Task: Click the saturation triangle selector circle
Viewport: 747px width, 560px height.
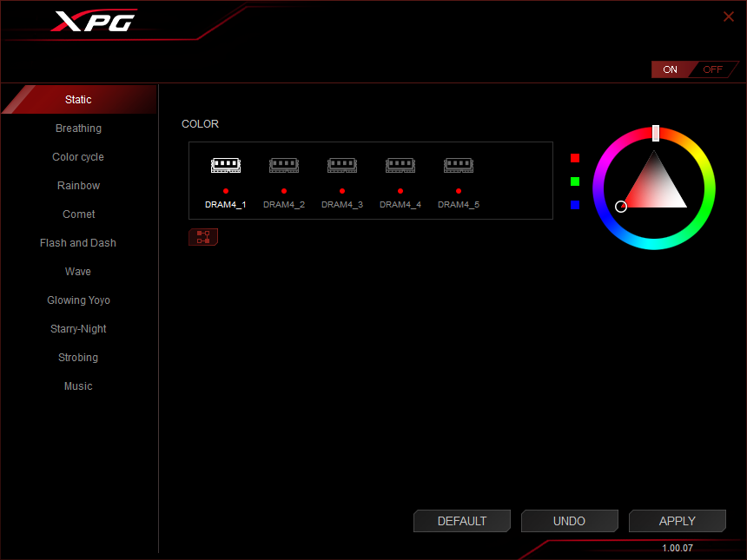Action: click(621, 206)
